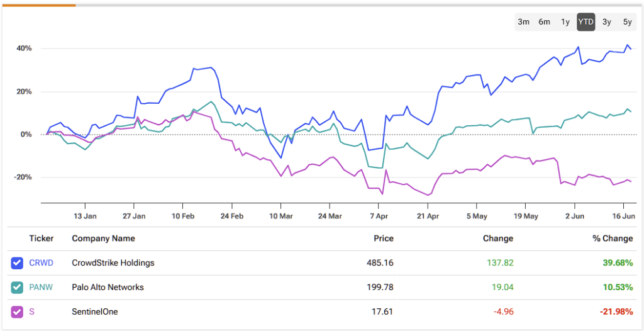Show the 5y time range

coord(628,22)
